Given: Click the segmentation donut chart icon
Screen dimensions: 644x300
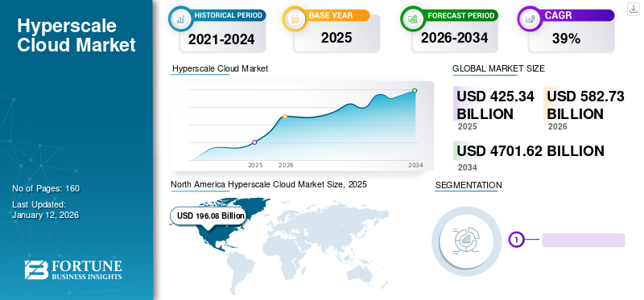Looking at the screenshot, I should tap(467, 241).
